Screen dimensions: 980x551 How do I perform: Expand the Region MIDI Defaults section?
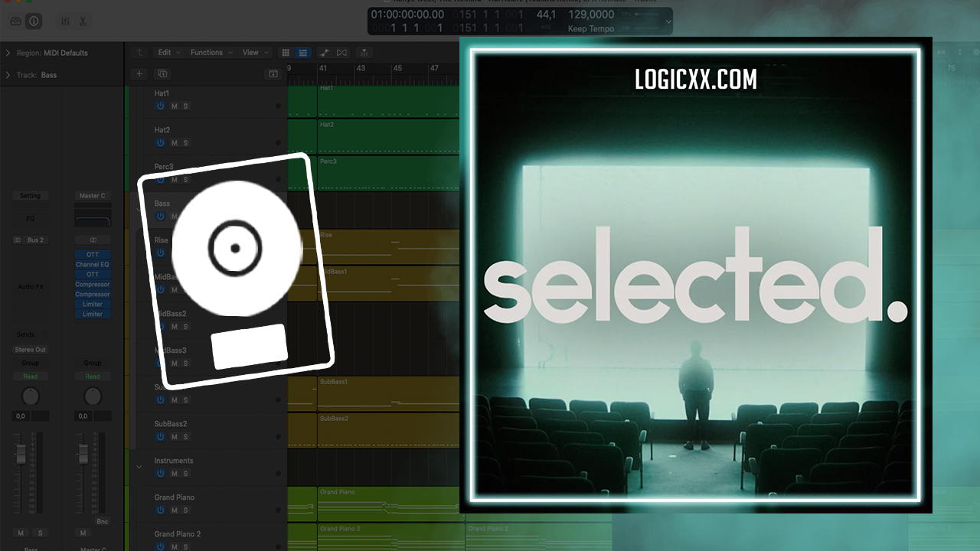(8, 53)
